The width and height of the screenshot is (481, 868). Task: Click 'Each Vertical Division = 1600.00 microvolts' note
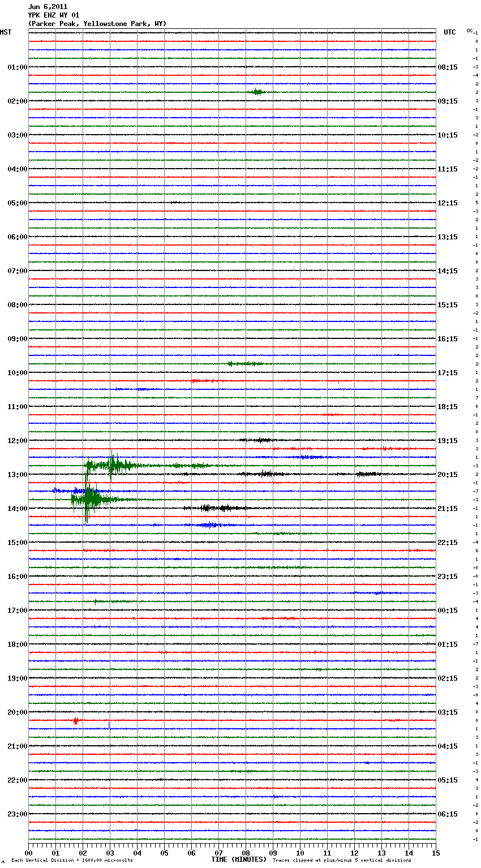click(72, 861)
